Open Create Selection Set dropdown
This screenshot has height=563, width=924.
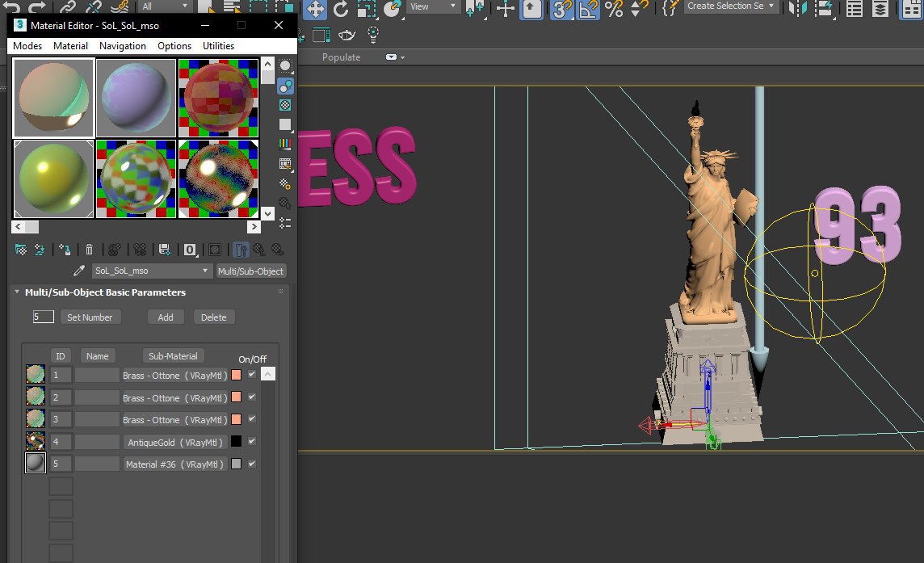(x=730, y=6)
